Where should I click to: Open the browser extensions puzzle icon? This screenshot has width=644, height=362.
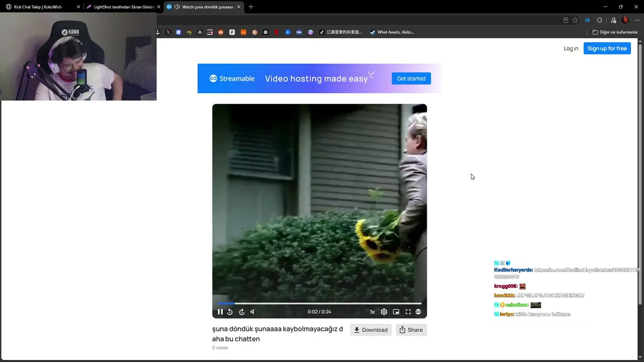(599, 20)
